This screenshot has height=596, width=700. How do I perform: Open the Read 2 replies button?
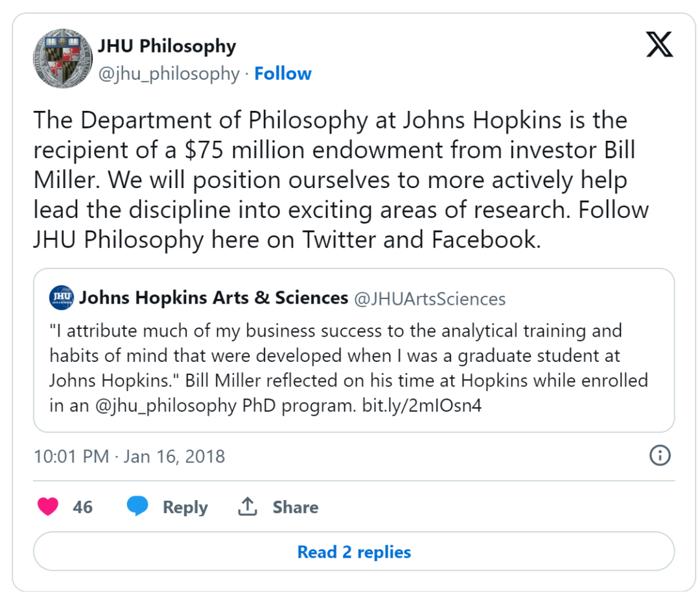(354, 552)
